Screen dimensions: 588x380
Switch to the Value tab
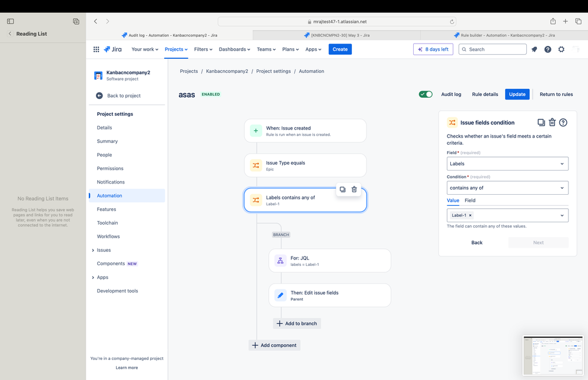tap(453, 200)
